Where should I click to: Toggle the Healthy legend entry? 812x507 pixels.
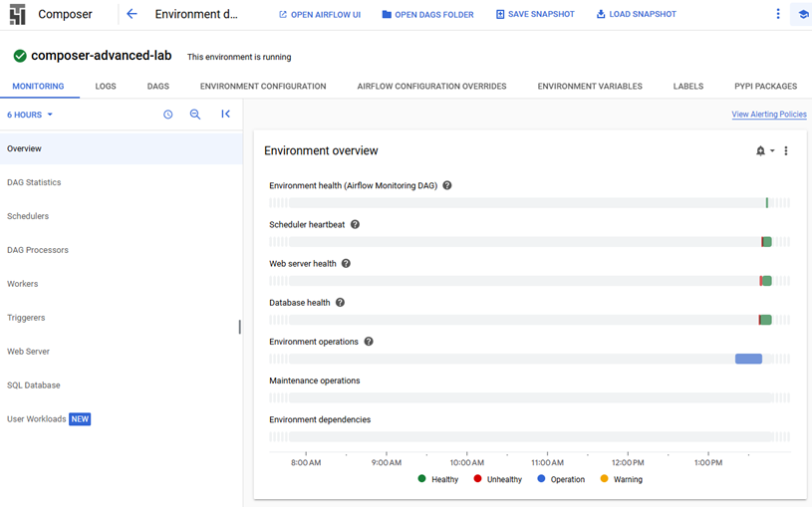438,479
